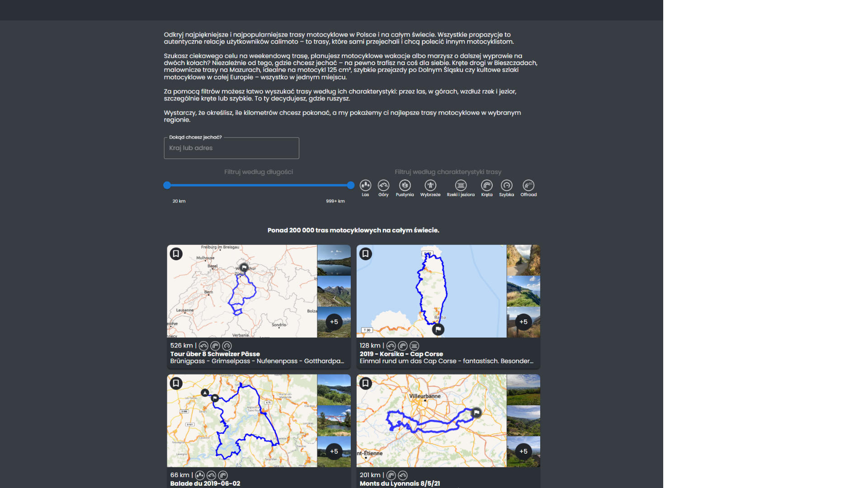868x488 pixels.
Task: Click the 'Kraj lub adres' destination field
Action: coord(231,148)
